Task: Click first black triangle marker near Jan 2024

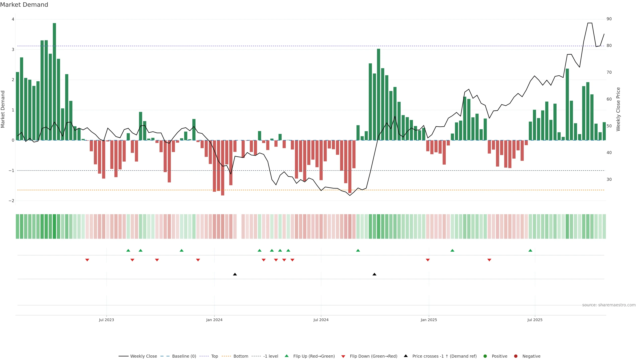Action: point(235,274)
